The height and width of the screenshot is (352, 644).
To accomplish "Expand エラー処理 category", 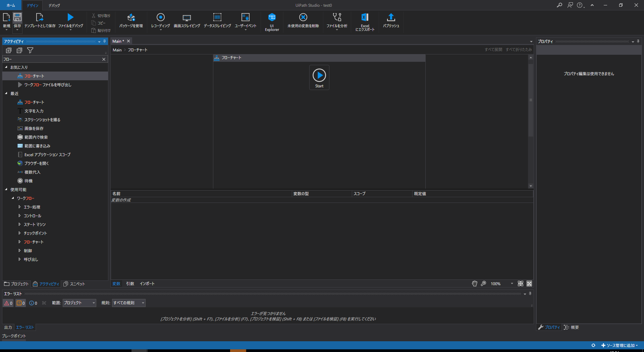I will [19, 207].
